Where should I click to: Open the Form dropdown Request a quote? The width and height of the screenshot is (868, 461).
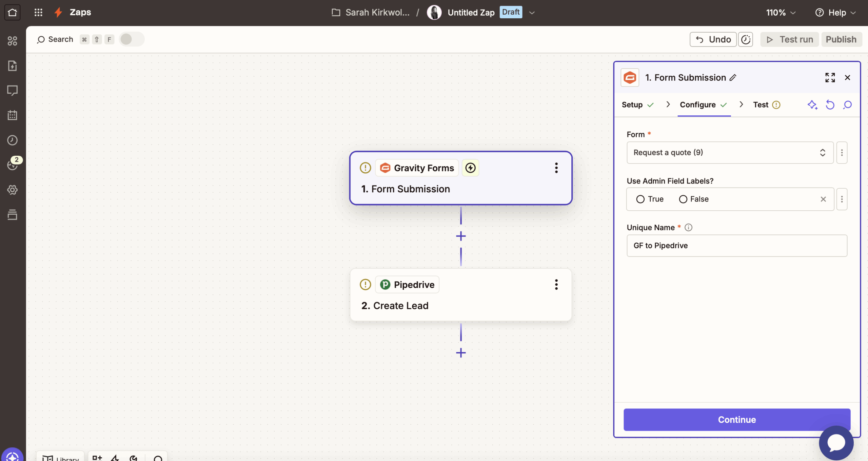(730, 153)
